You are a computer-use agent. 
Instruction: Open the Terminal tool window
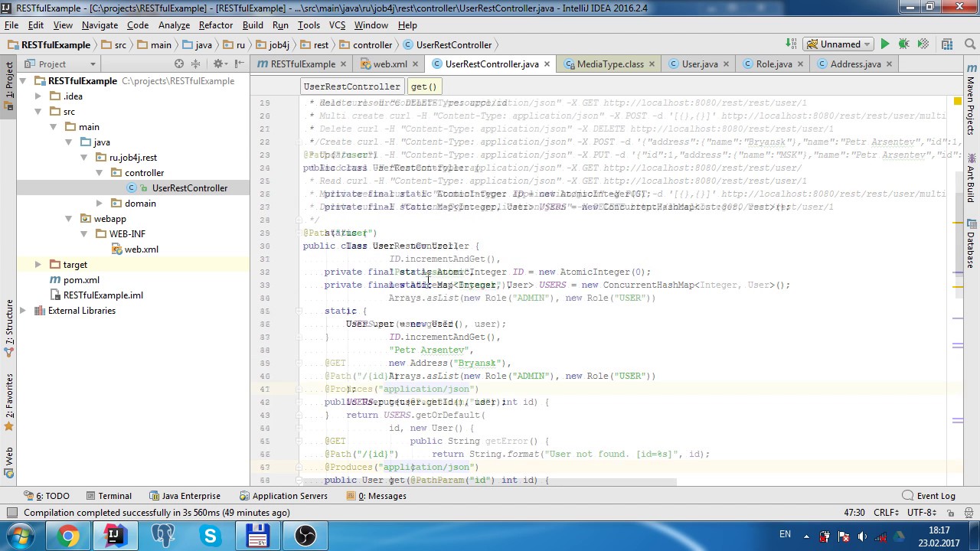(x=109, y=496)
